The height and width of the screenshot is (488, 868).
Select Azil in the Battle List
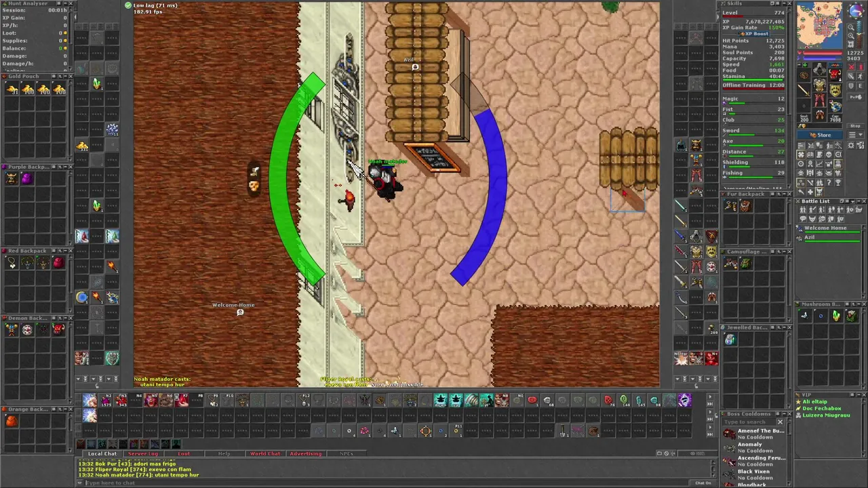pyautogui.click(x=828, y=239)
